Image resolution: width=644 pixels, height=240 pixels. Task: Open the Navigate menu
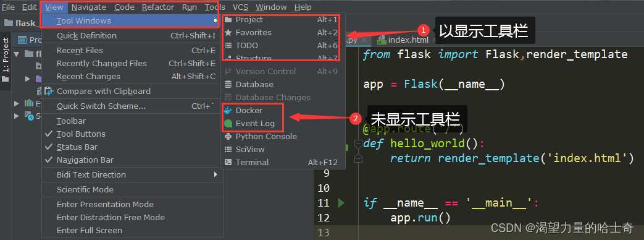[89, 7]
